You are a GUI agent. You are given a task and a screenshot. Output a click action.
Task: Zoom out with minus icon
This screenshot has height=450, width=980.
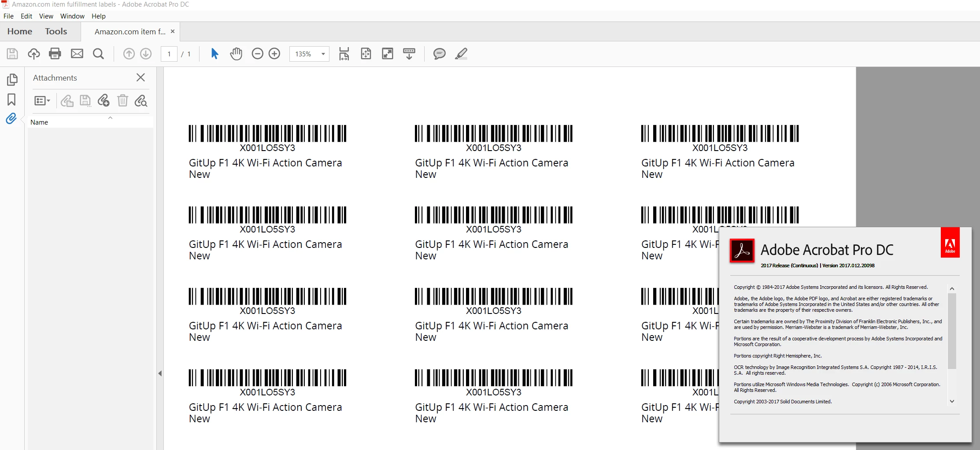tap(257, 54)
